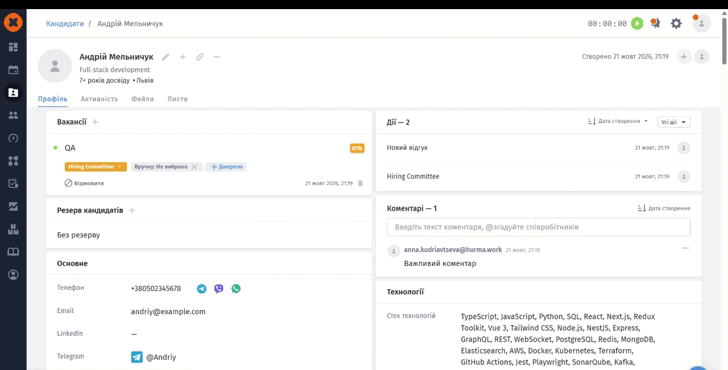Image resolution: width=728 pixels, height=370 pixels.
Task: Open the calendar icon in sidebar
Action: [13, 70]
